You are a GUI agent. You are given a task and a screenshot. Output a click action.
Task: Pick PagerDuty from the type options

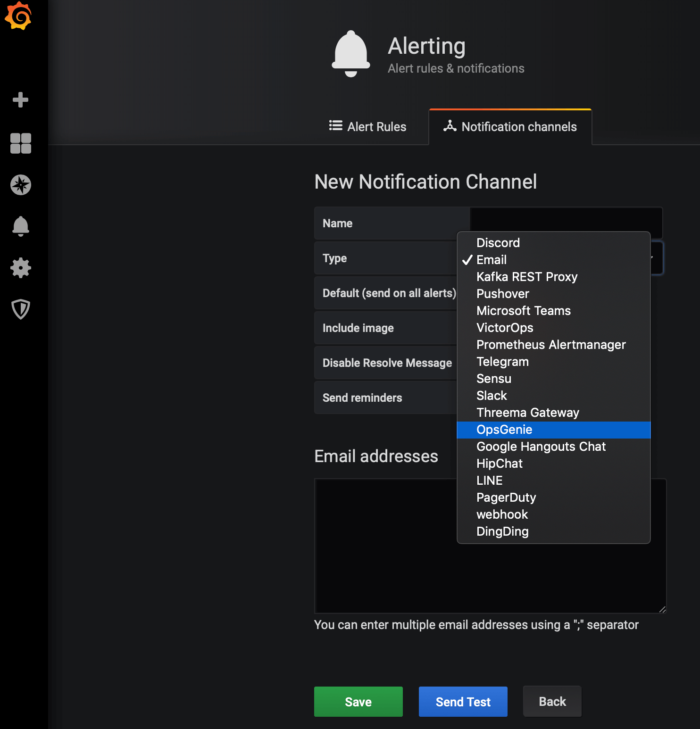pyautogui.click(x=506, y=497)
